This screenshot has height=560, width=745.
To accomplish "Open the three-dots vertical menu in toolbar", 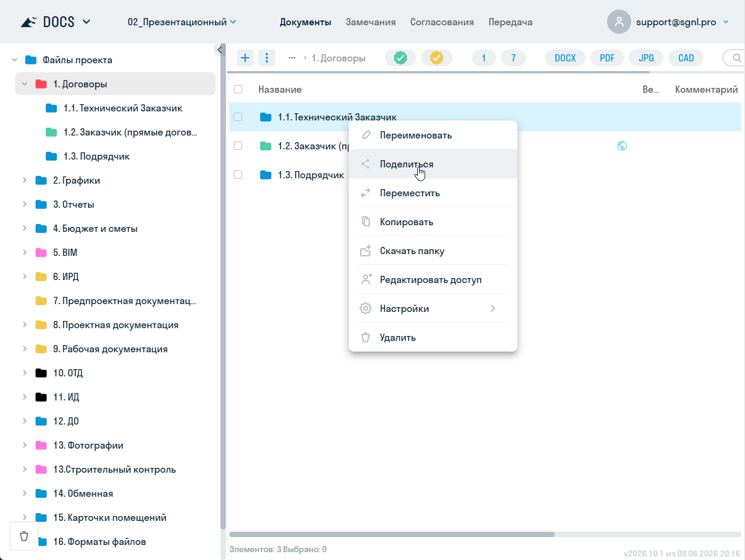I will coord(267,58).
